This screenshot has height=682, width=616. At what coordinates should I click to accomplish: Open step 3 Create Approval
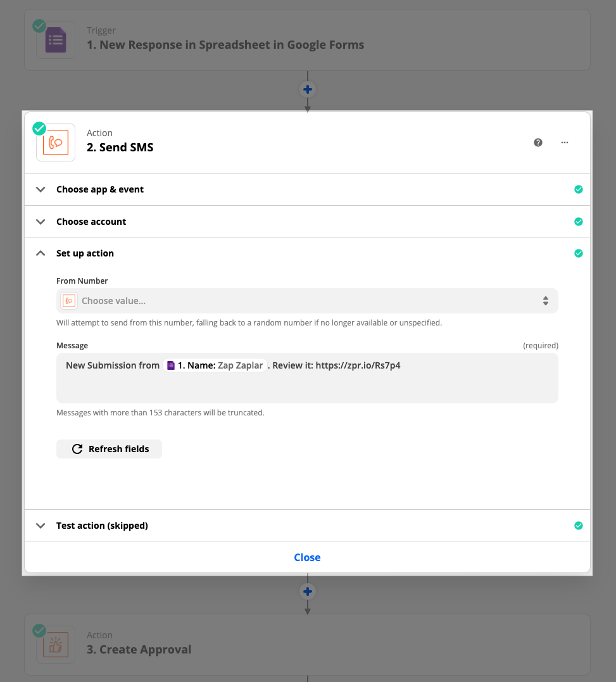pyautogui.click(x=307, y=645)
